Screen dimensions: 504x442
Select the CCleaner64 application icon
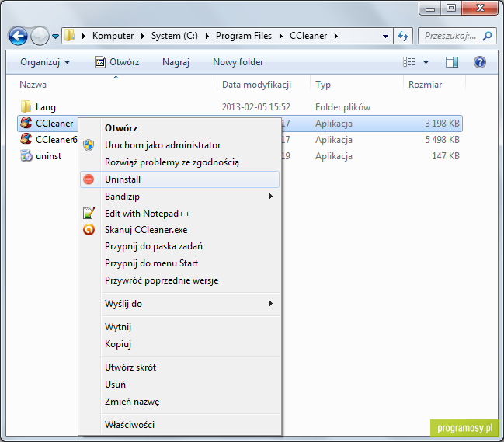[x=26, y=139]
